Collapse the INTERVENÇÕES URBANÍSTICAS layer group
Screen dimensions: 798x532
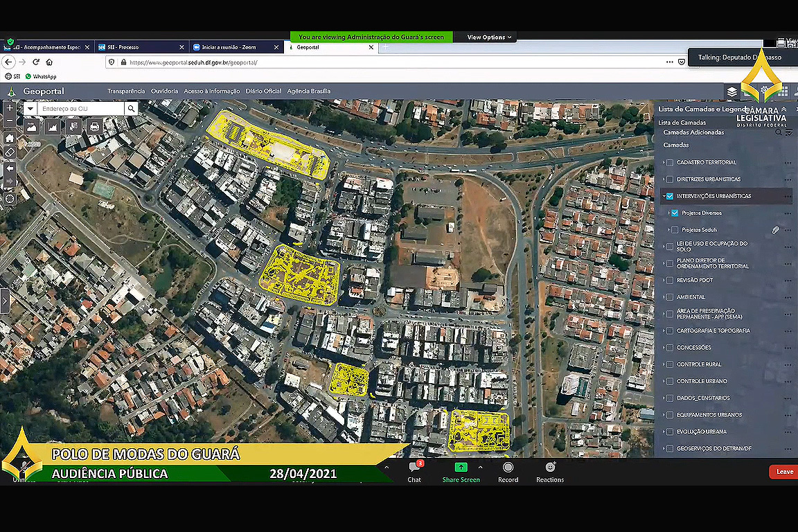point(662,196)
